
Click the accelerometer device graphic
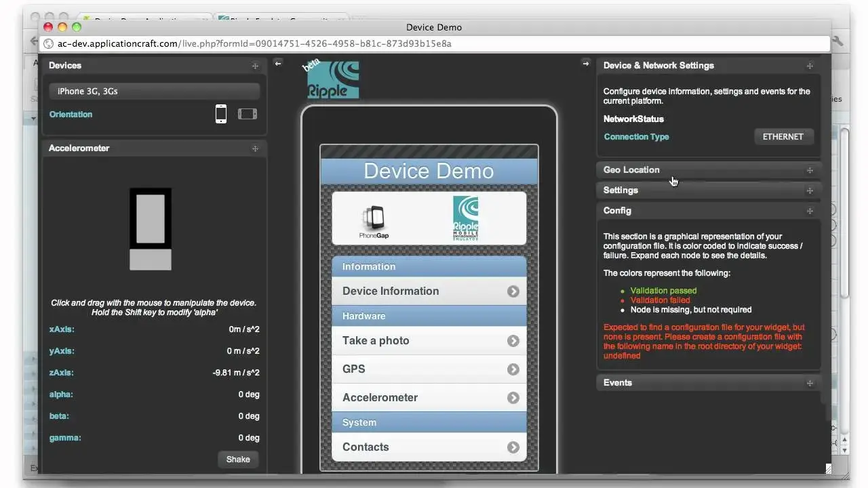[x=150, y=228]
